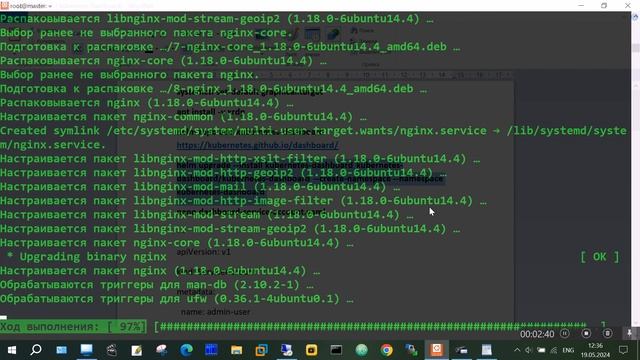The image size is (640, 360).
Task: Pause the screen recording
Action: (x=565, y=333)
